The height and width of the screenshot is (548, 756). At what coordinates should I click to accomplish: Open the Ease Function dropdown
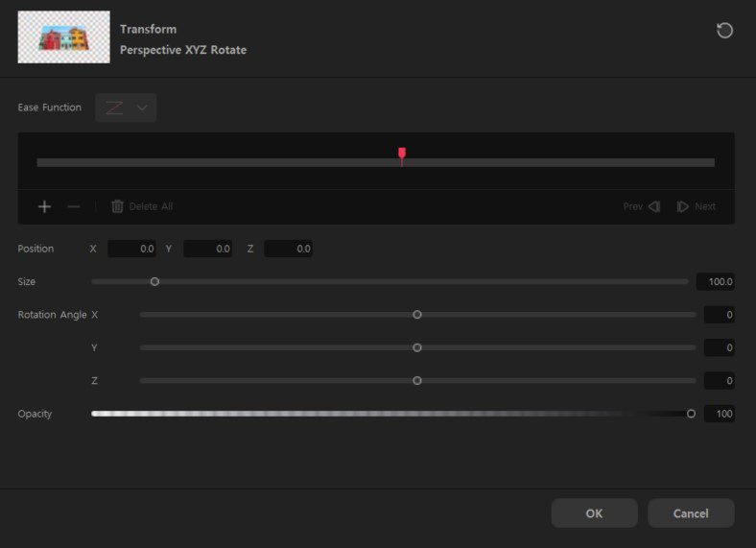pos(126,107)
